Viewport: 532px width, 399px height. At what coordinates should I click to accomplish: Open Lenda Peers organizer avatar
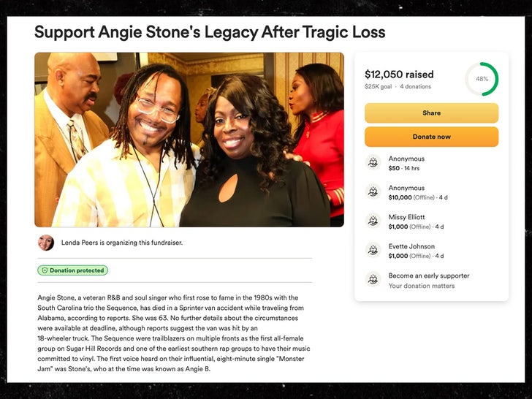click(x=46, y=243)
